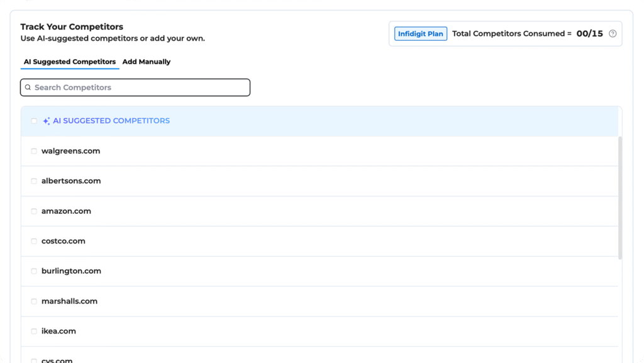Click the Track Your Competitors heading

pos(72,27)
